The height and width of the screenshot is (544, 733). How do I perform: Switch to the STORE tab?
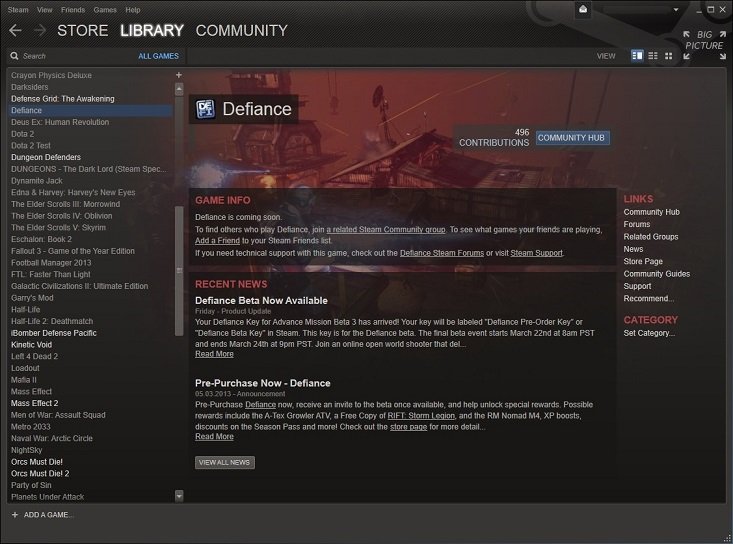click(x=83, y=30)
